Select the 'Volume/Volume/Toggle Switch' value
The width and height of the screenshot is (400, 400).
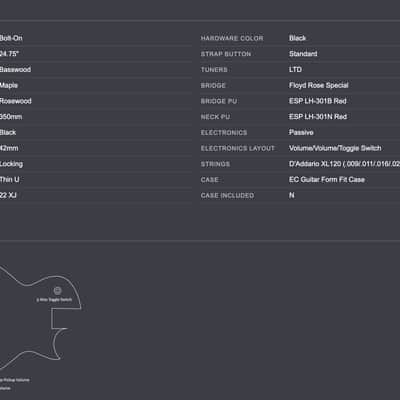[335, 148]
